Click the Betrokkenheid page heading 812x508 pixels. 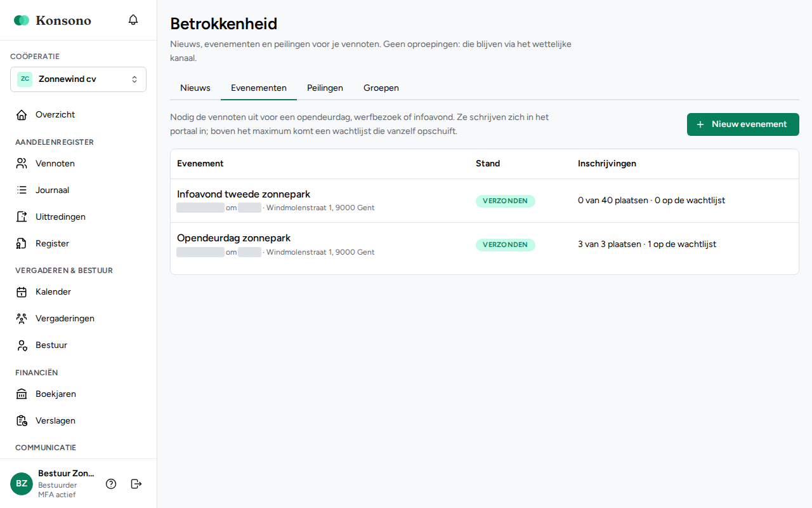pos(224,24)
